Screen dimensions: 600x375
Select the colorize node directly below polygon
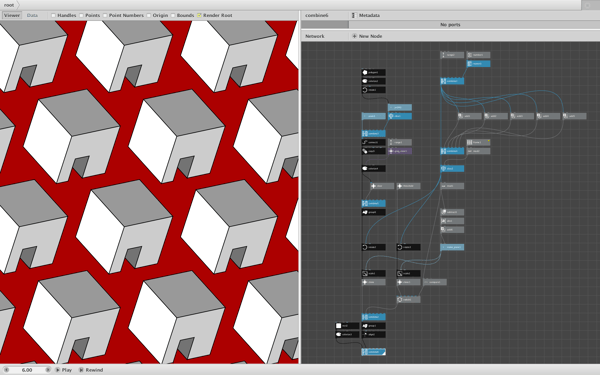pyautogui.click(x=373, y=81)
